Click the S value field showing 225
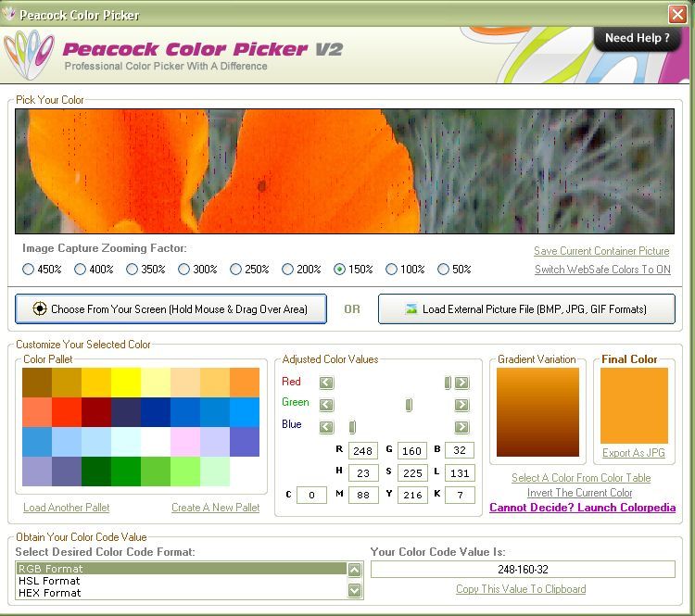The width and height of the screenshot is (695, 616). pyautogui.click(x=412, y=472)
